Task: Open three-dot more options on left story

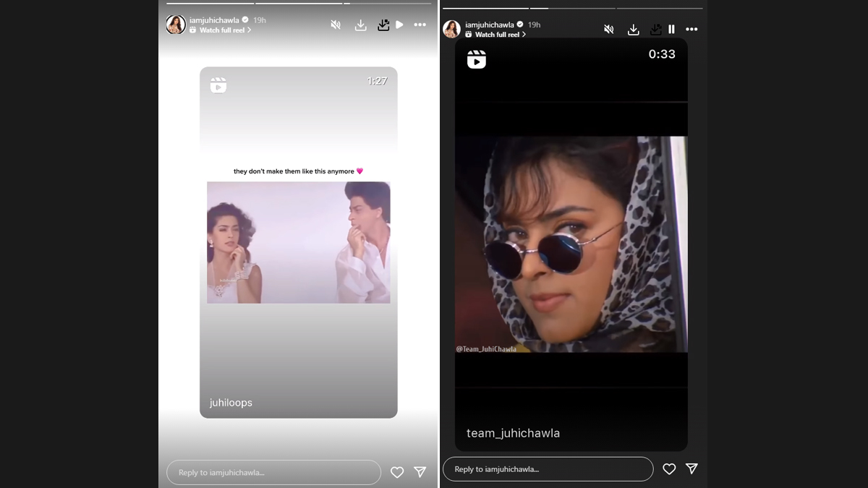Action: coord(420,25)
